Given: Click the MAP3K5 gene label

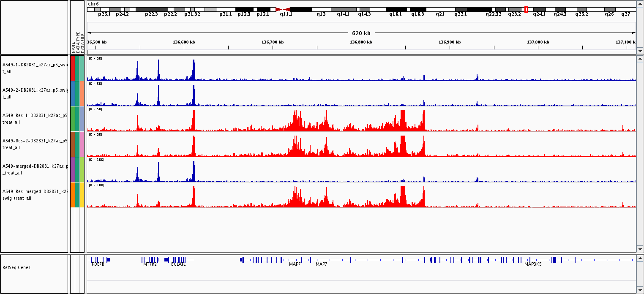Looking at the screenshot, I should coord(532,264).
